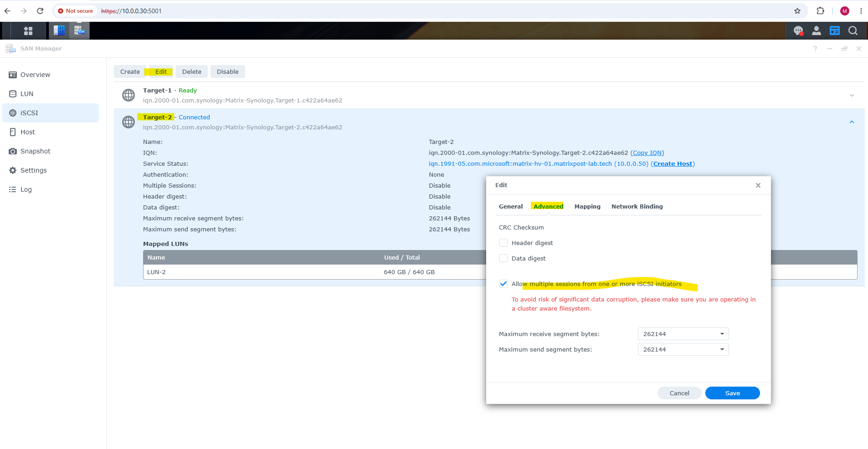Bookmark this page with star icon
This screenshot has height=449, width=868.
[x=797, y=11]
